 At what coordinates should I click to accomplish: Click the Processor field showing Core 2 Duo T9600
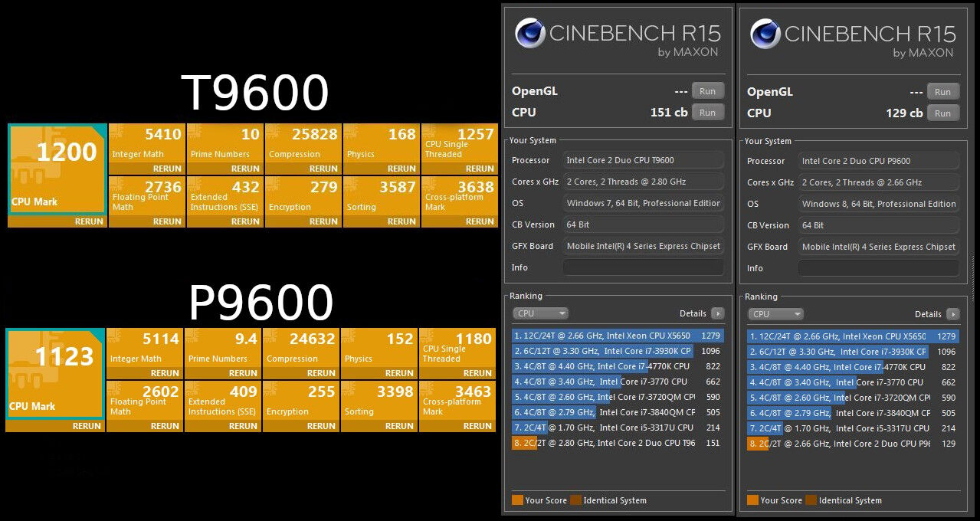pos(643,160)
